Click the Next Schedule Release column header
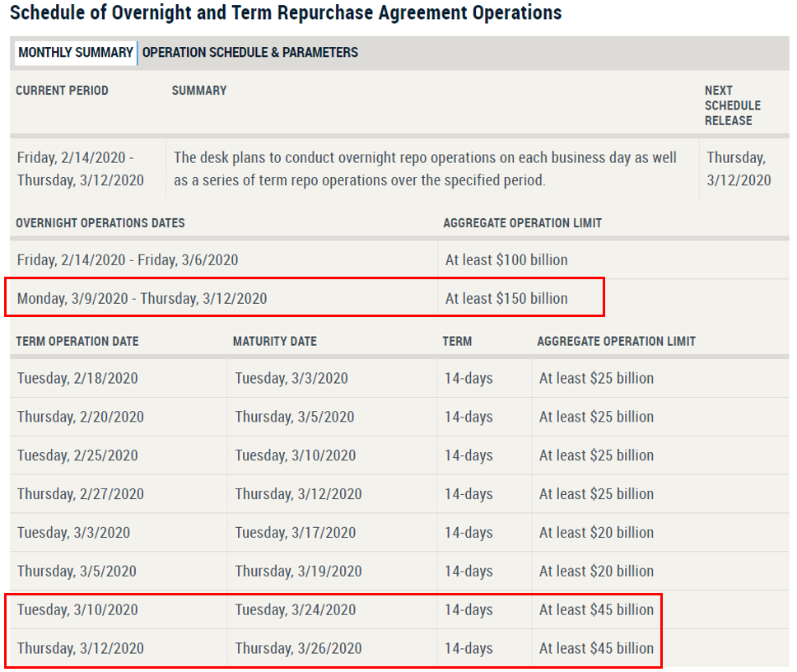The width and height of the screenshot is (797, 672). (732, 105)
